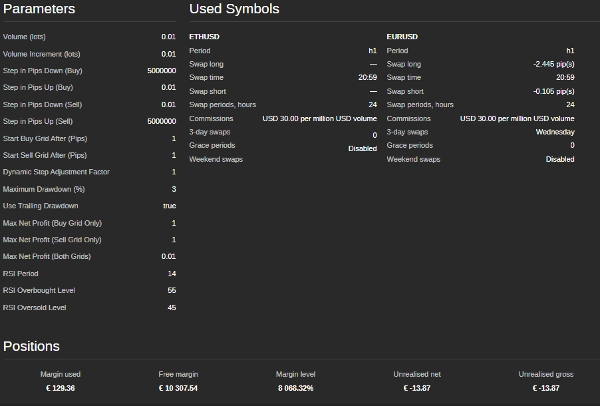
Task: Click the Used Symbols section heading
Action: click(x=234, y=10)
